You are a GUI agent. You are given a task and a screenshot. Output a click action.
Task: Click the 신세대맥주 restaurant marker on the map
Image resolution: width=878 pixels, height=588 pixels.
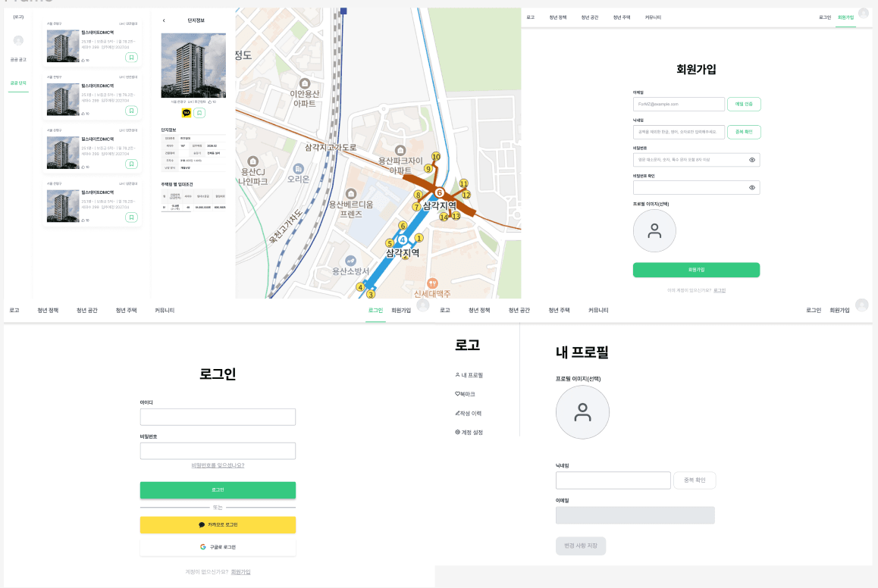click(x=431, y=283)
